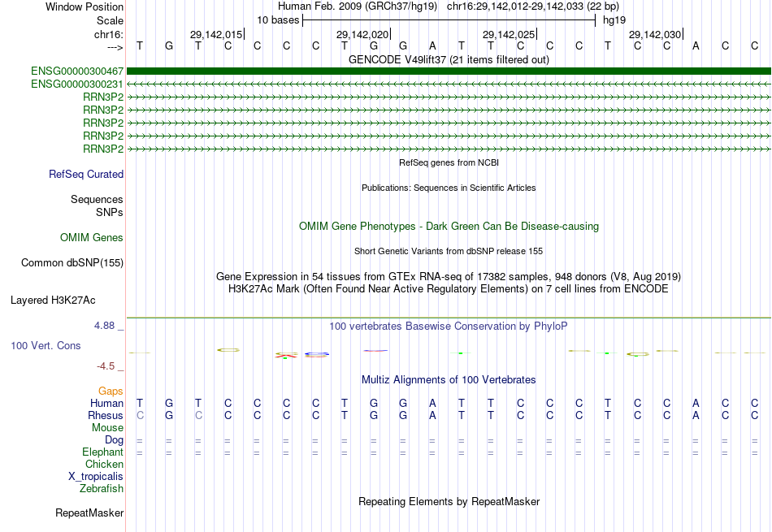The height and width of the screenshot is (532, 772).
Task: Click the SNPs track label
Action: pos(110,212)
